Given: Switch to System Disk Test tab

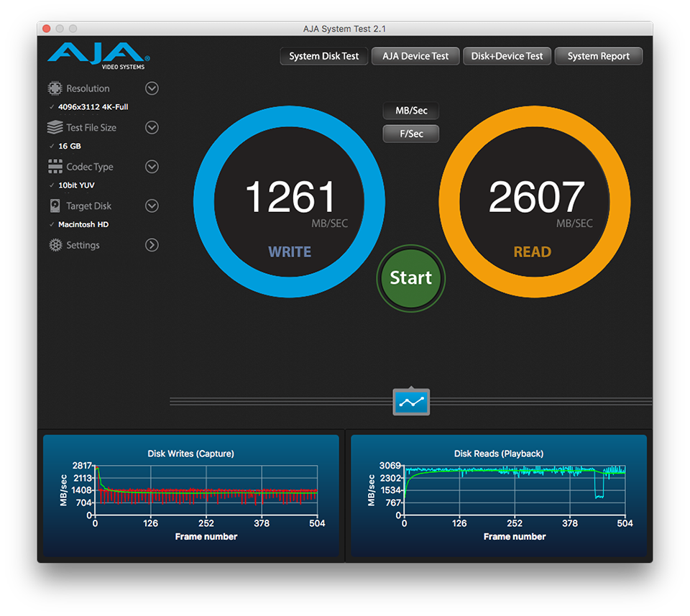Looking at the screenshot, I should coord(324,56).
